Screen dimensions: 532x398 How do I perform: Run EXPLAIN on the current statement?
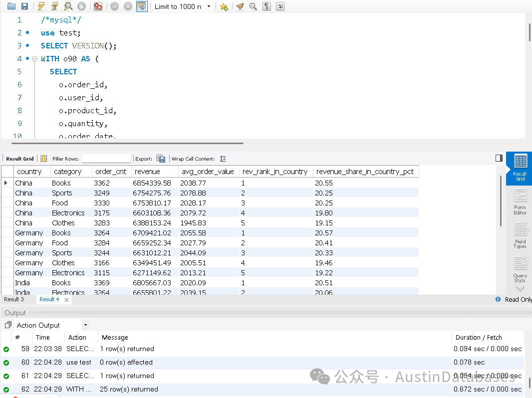(x=68, y=6)
